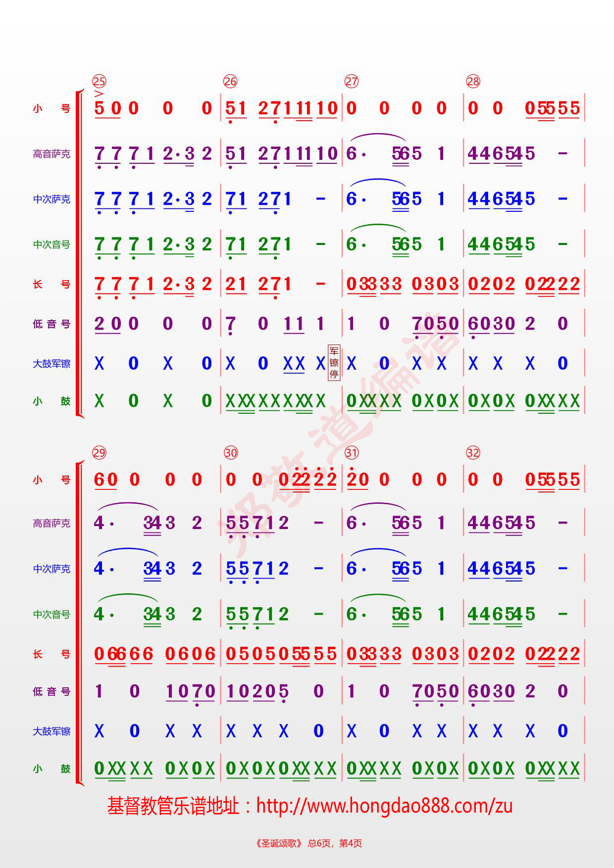The width and height of the screenshot is (614, 868).
Task: Click the circled measure number 31
Action: tap(351, 453)
